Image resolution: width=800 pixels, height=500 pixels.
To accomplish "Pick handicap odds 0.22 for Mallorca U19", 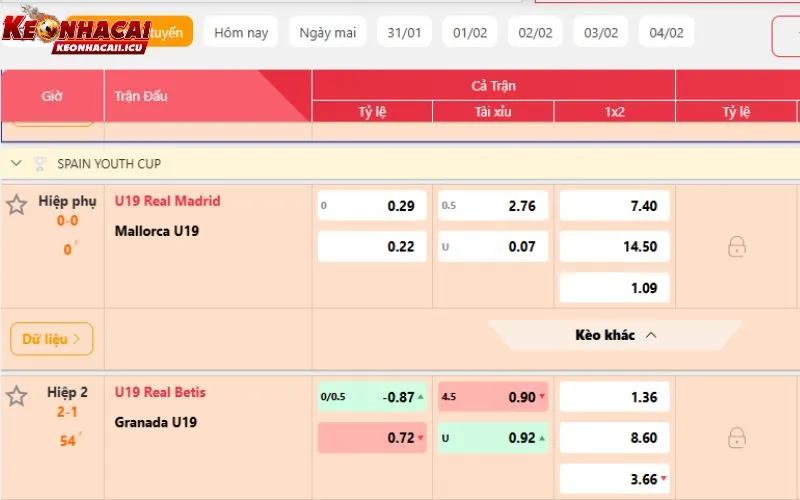I will pyautogui.click(x=372, y=246).
